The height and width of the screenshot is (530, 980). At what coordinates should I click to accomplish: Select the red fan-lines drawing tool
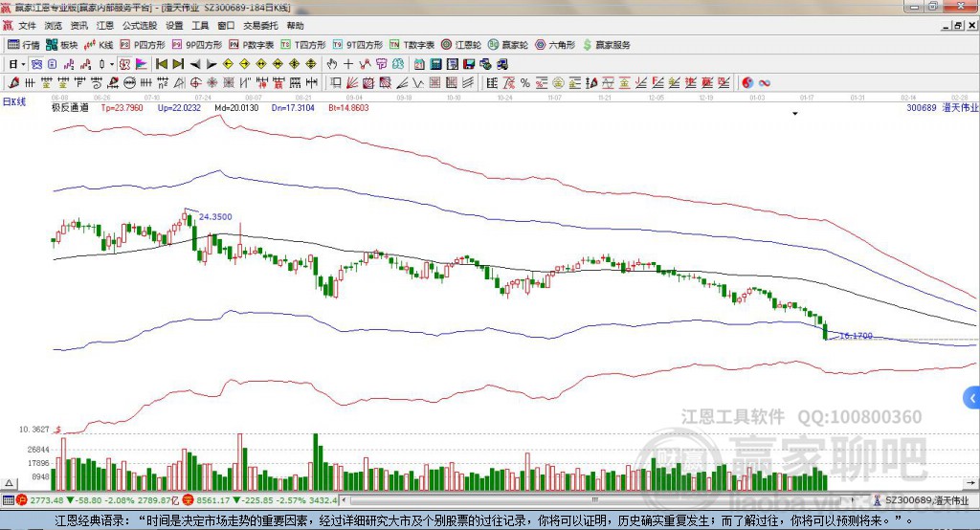(352, 82)
